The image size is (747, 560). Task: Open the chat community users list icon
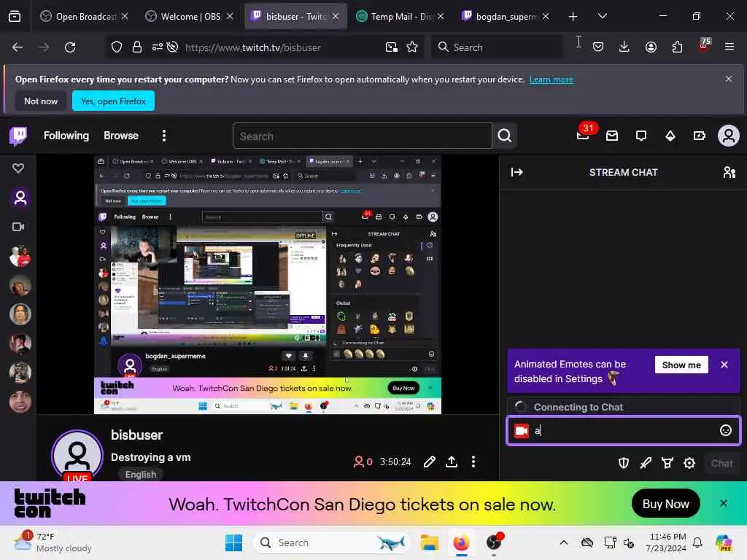pyautogui.click(x=729, y=172)
